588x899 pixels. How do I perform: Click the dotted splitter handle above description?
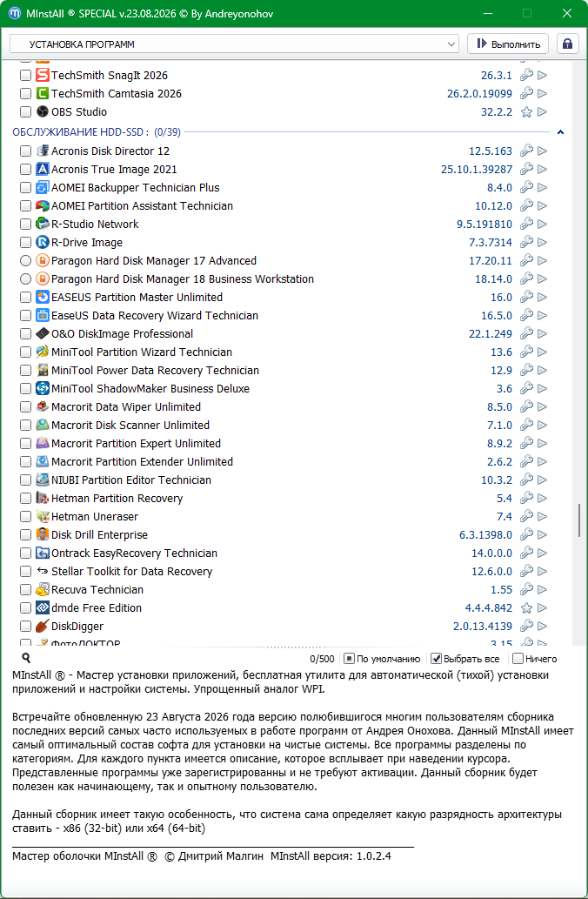[293, 647]
